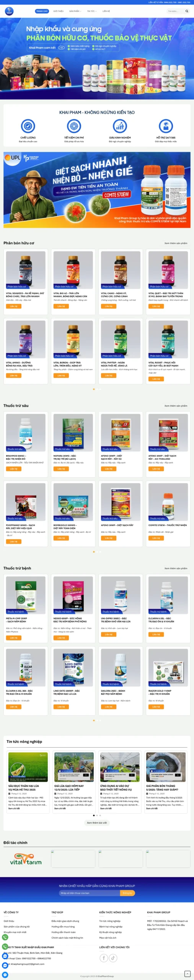Viewport: 194px width, 980px height.
Task: Click Liên hệ button under VITAL SEAWEED
Action: pyautogui.click(x=14, y=306)
